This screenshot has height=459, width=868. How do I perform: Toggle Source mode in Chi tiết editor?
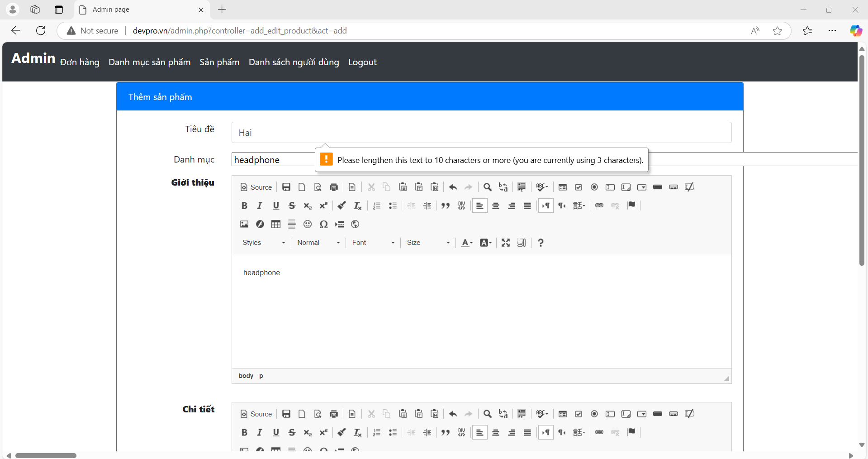(x=256, y=414)
